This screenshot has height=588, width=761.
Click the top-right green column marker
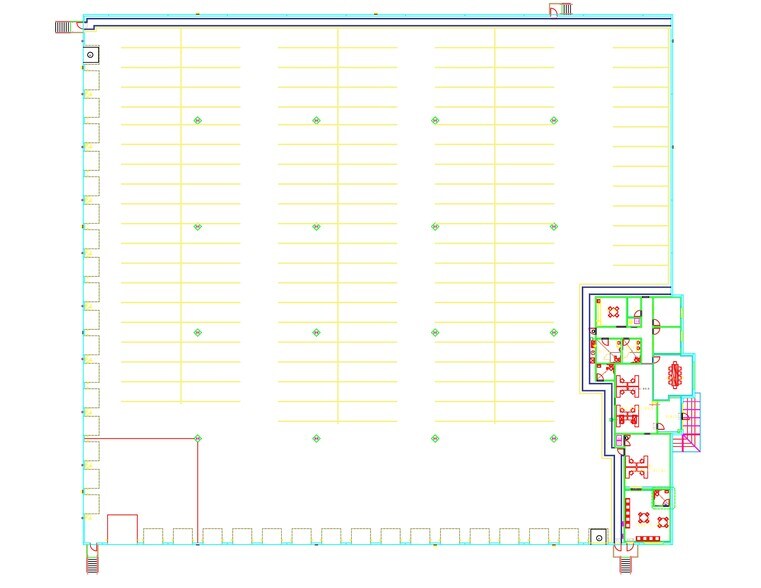553,120
